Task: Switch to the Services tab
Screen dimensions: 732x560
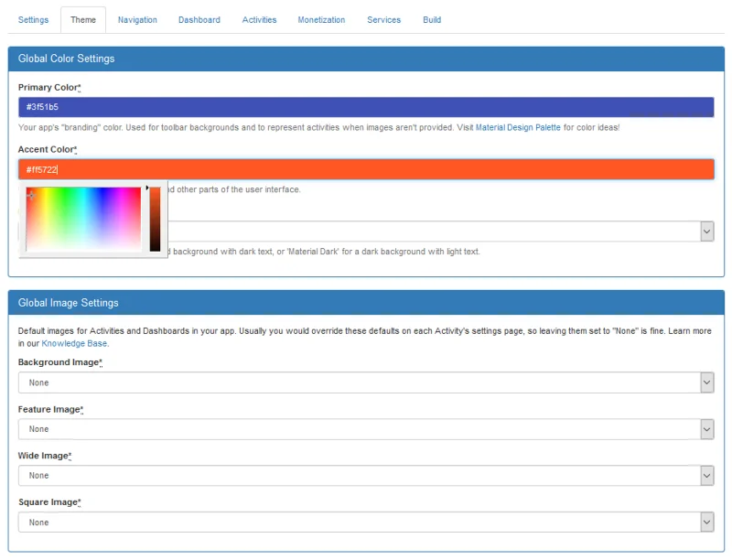Action: (x=383, y=20)
